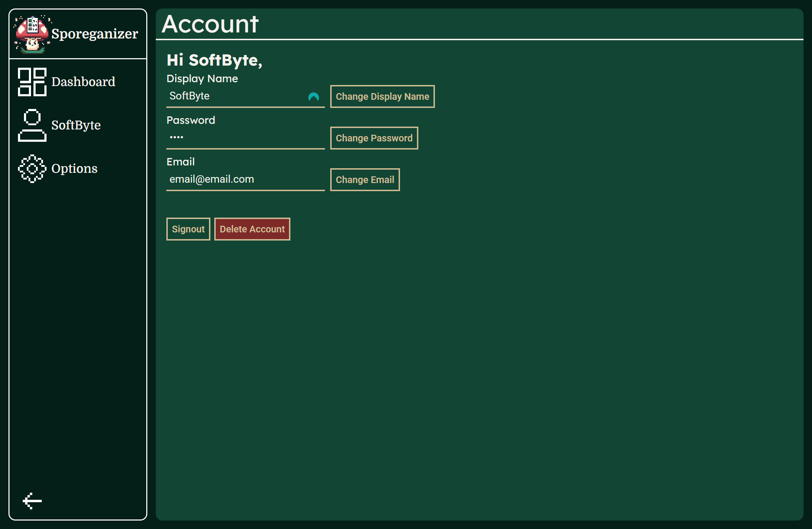
Task: Click the Options gear icon
Action: click(32, 169)
